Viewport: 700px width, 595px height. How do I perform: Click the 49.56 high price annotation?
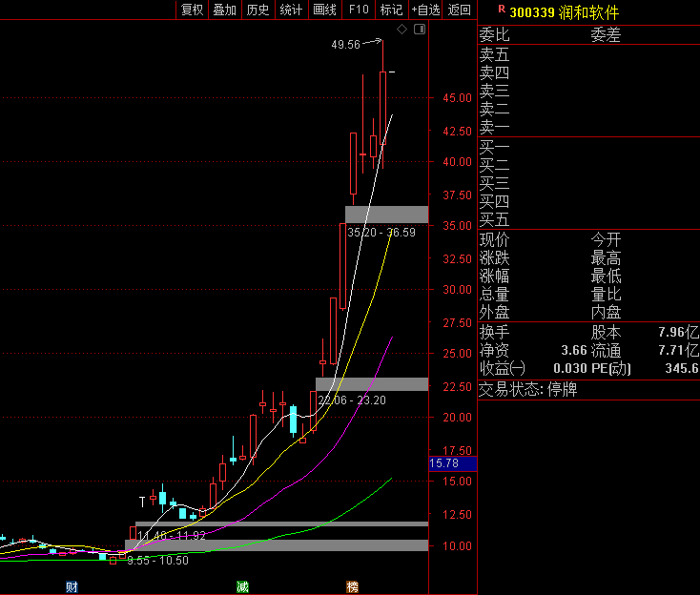click(345, 45)
